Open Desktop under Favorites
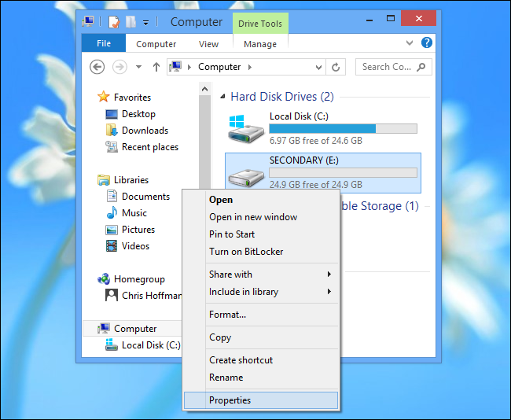 click(138, 114)
